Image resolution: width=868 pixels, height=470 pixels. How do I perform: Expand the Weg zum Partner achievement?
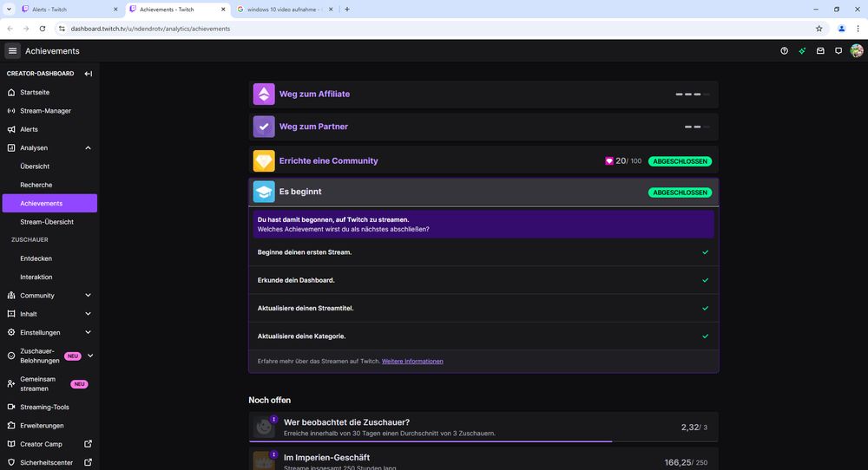[x=483, y=127]
